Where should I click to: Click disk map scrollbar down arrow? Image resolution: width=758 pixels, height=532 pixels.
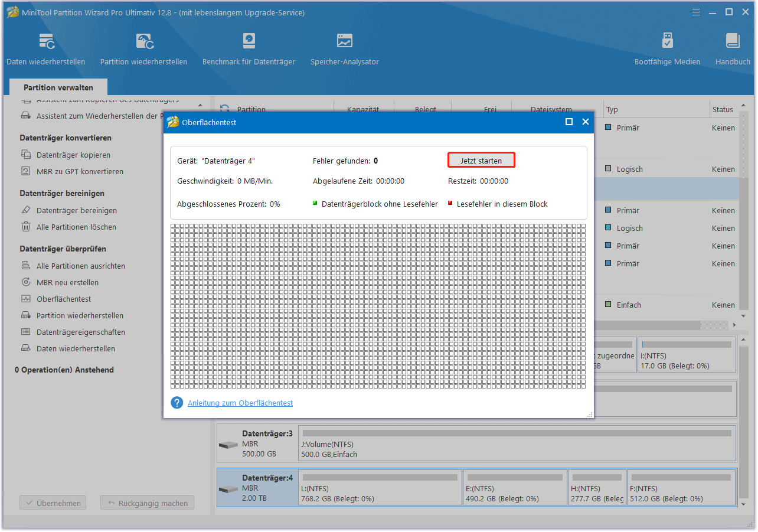tap(743, 504)
